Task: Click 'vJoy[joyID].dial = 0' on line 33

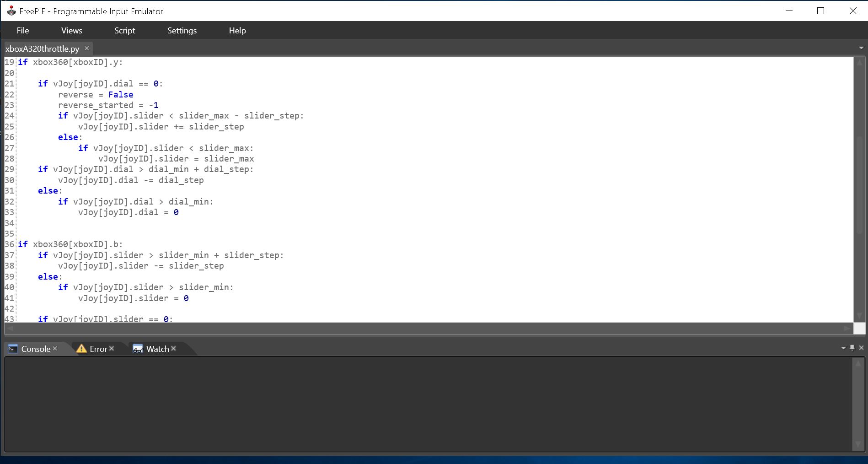Action: click(129, 212)
